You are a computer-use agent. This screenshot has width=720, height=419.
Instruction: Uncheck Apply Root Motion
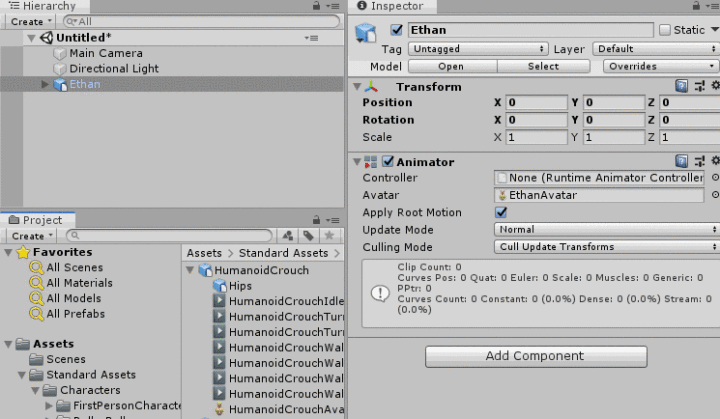pos(501,213)
